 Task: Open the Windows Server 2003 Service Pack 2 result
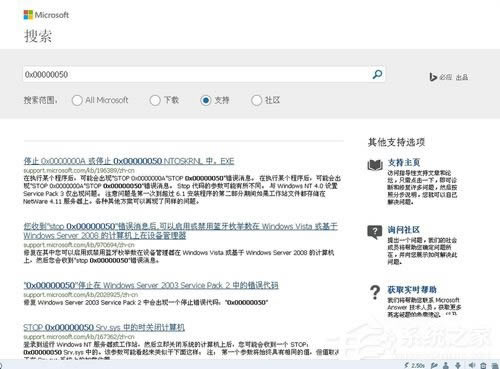(151, 285)
